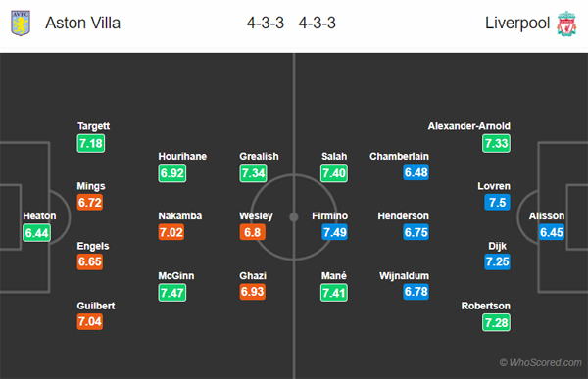
Task: Click Robertson's 7.28 rating badge
Action: coord(496,322)
